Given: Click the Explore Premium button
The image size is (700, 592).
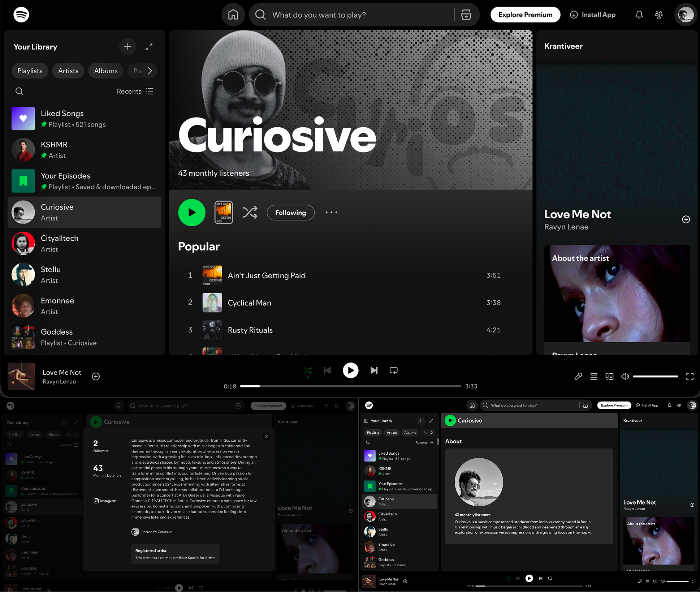Looking at the screenshot, I should point(525,15).
